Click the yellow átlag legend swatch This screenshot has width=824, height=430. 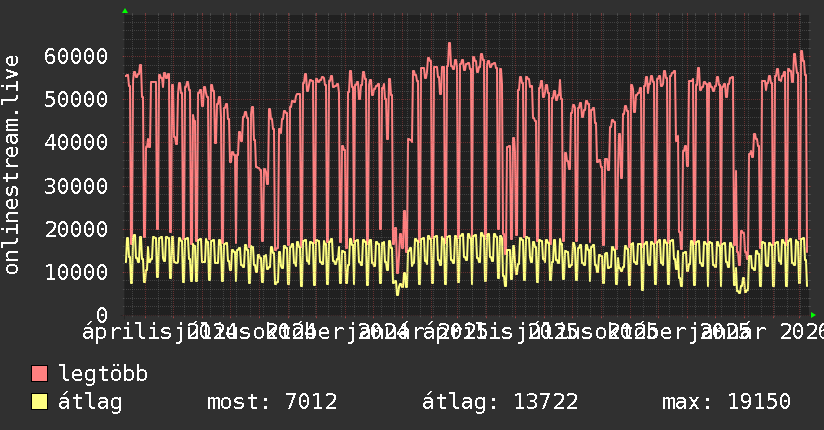[x=40, y=402]
